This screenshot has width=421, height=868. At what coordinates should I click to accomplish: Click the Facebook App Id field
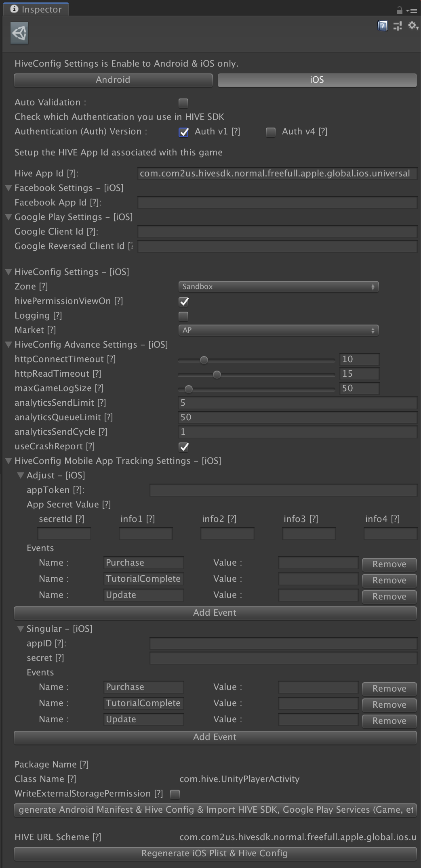277,203
